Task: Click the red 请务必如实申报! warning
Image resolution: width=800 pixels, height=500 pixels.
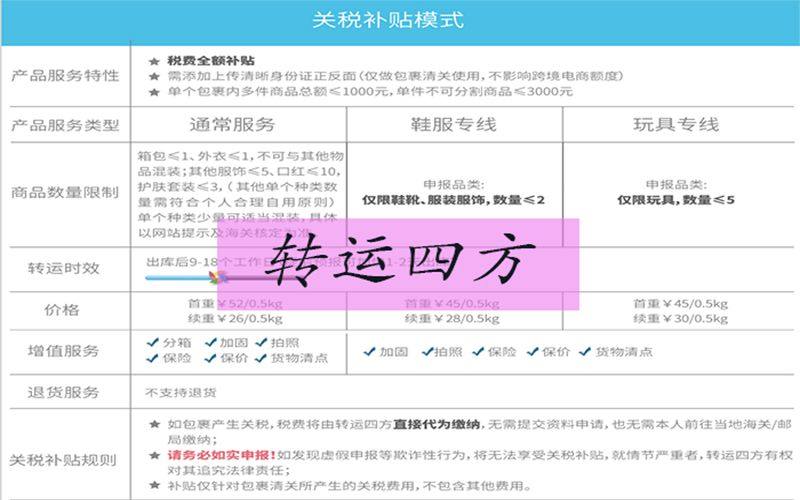Action: 221,455
